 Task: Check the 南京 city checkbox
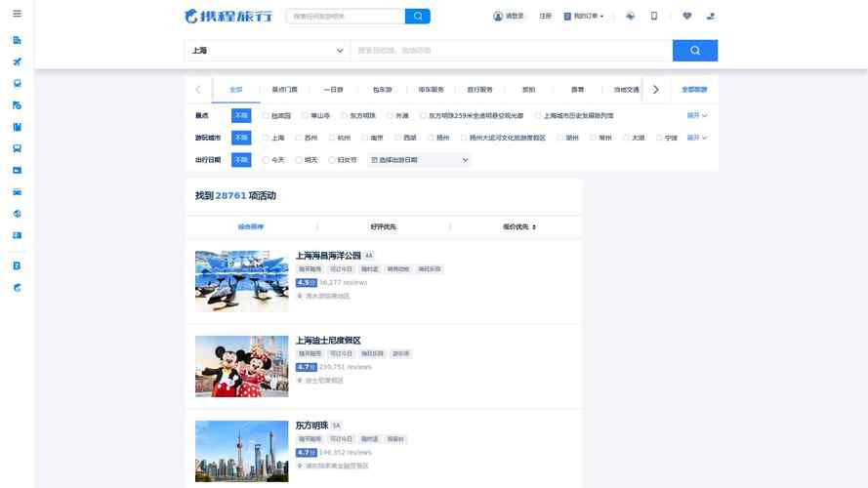[365, 138]
